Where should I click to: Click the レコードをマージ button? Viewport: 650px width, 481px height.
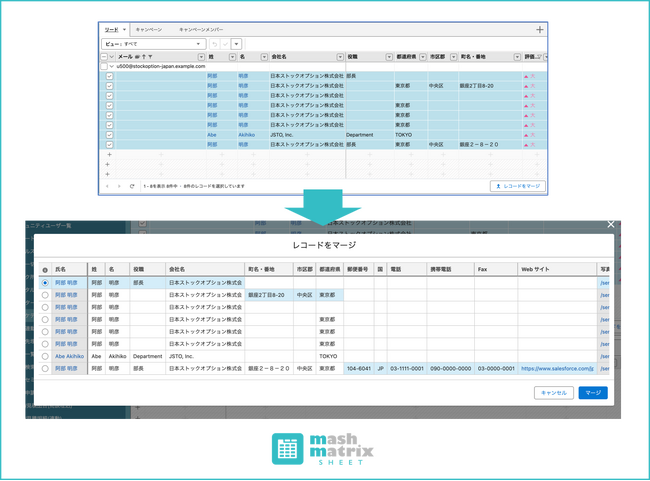tap(517, 186)
